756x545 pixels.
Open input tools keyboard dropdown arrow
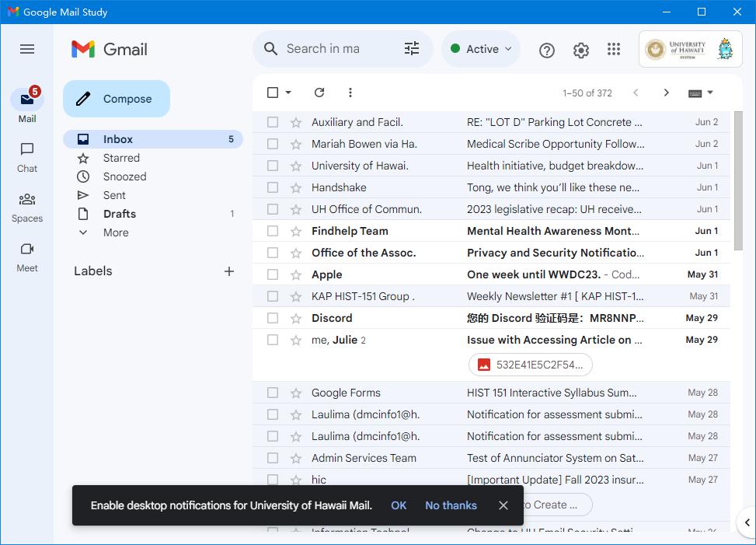(709, 92)
